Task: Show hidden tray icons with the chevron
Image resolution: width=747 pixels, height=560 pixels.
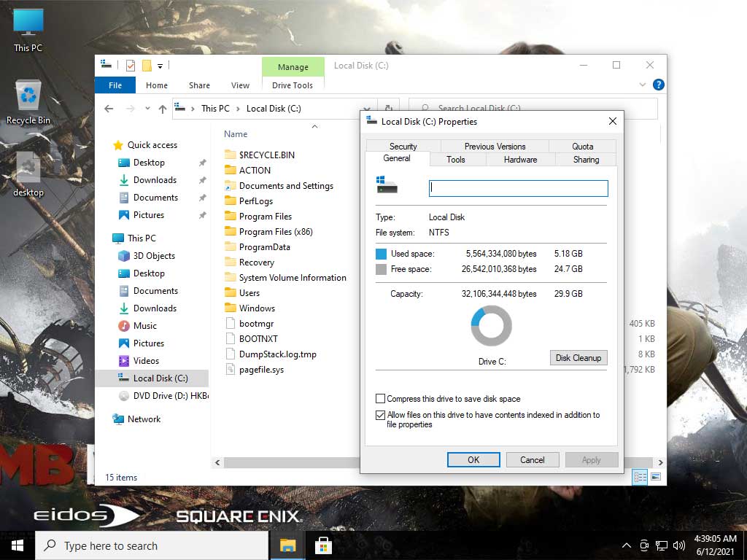Action: pyautogui.click(x=627, y=545)
